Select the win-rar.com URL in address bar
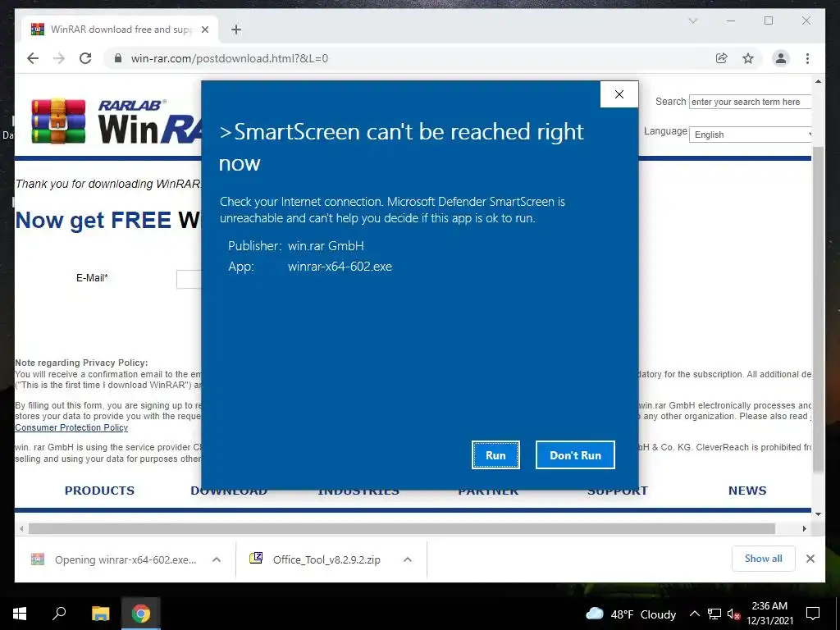 pyautogui.click(x=230, y=58)
